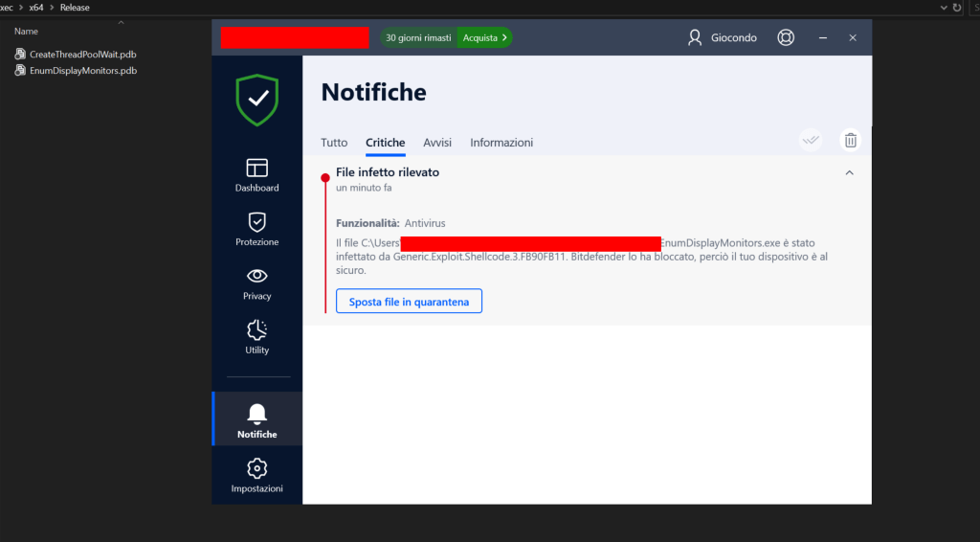Viewport: 980px width, 542px height.
Task: Click the green shield status logo
Action: 256,100
